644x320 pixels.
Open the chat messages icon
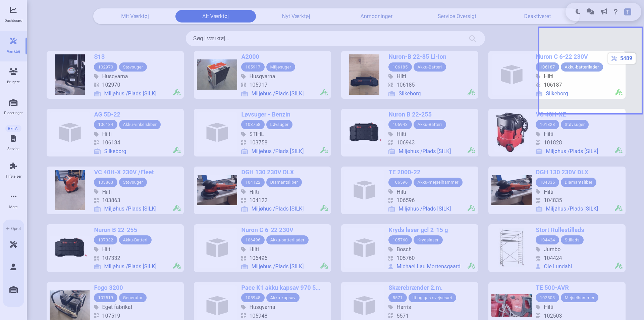click(x=590, y=12)
